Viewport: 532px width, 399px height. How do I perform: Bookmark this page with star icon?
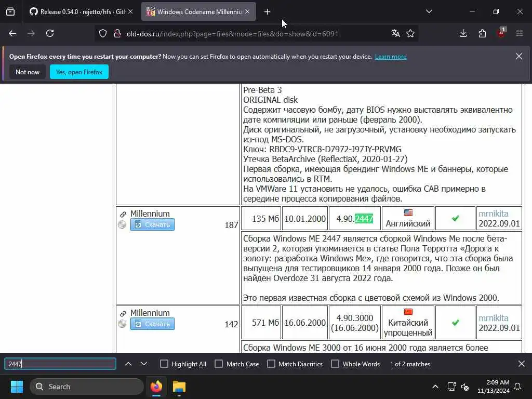click(410, 33)
